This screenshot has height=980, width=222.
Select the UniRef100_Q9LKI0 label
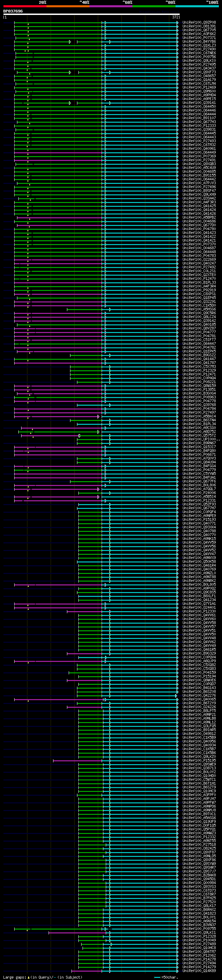point(199,60)
